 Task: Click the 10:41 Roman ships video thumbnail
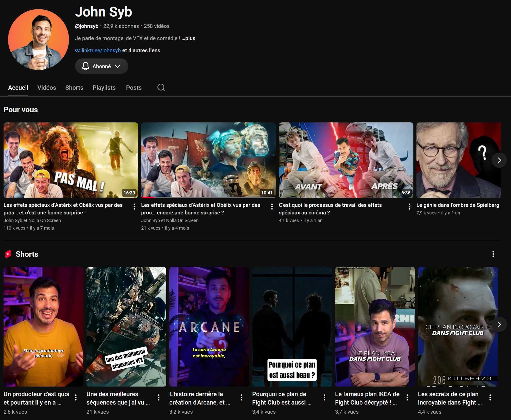tap(208, 160)
